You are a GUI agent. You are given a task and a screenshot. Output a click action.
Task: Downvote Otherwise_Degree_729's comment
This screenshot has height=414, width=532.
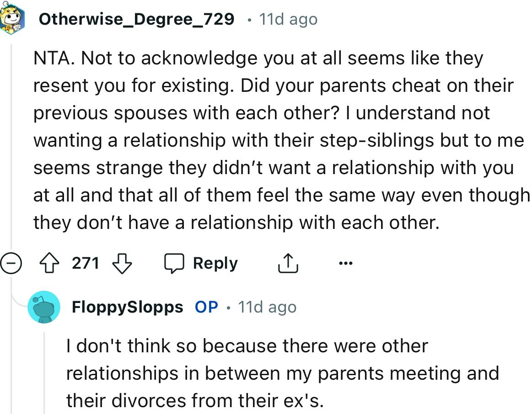click(x=122, y=263)
